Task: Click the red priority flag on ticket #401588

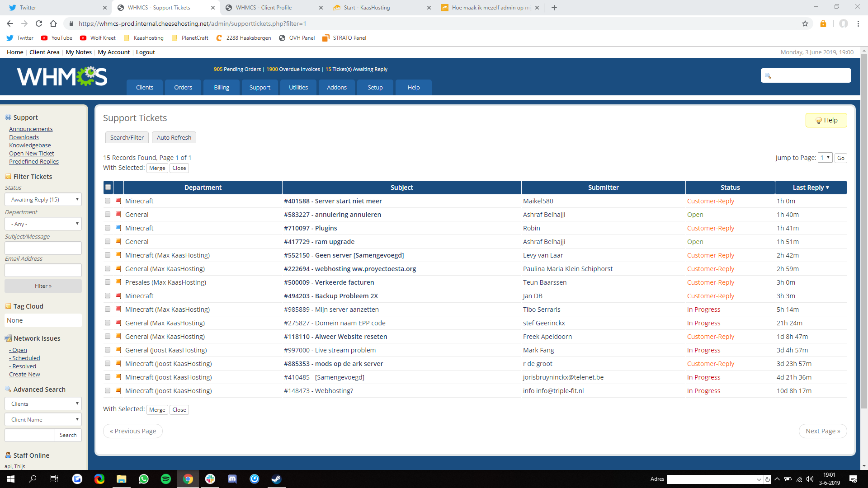Action: (118, 201)
